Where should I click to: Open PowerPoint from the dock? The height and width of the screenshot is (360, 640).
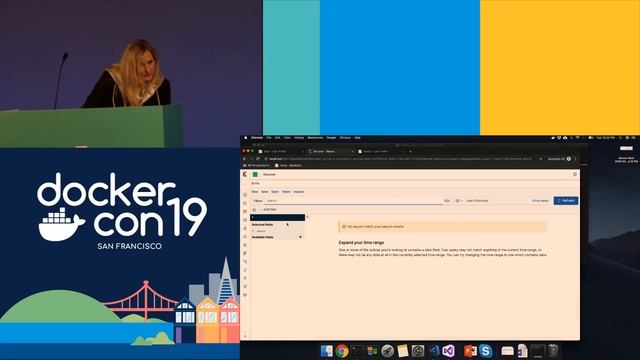[470, 351]
